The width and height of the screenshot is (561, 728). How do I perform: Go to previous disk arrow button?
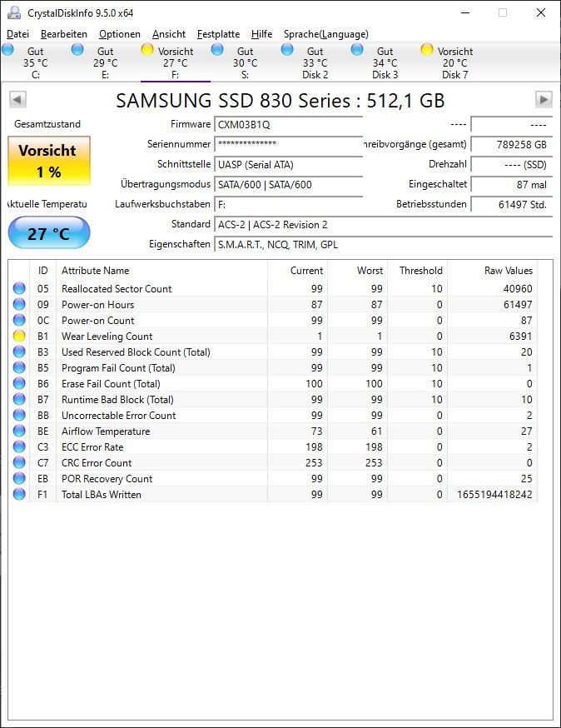17,99
